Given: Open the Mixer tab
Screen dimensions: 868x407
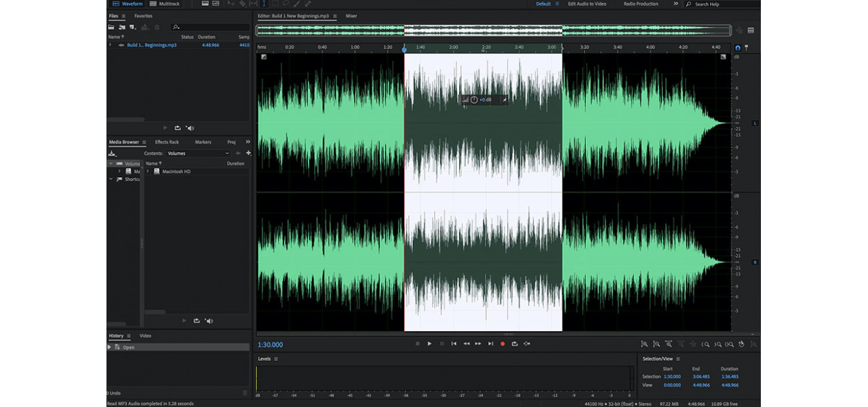Looking at the screenshot, I should pyautogui.click(x=351, y=16).
